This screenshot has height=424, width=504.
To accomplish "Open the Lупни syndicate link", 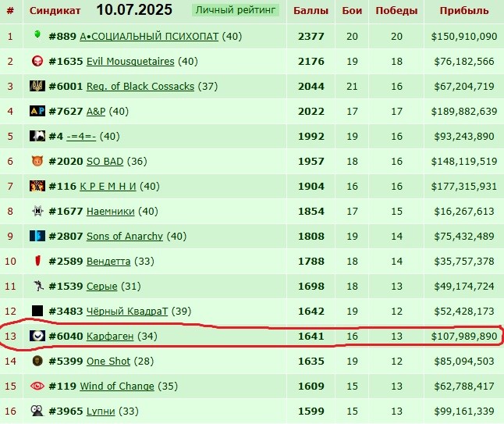I will point(101,412).
